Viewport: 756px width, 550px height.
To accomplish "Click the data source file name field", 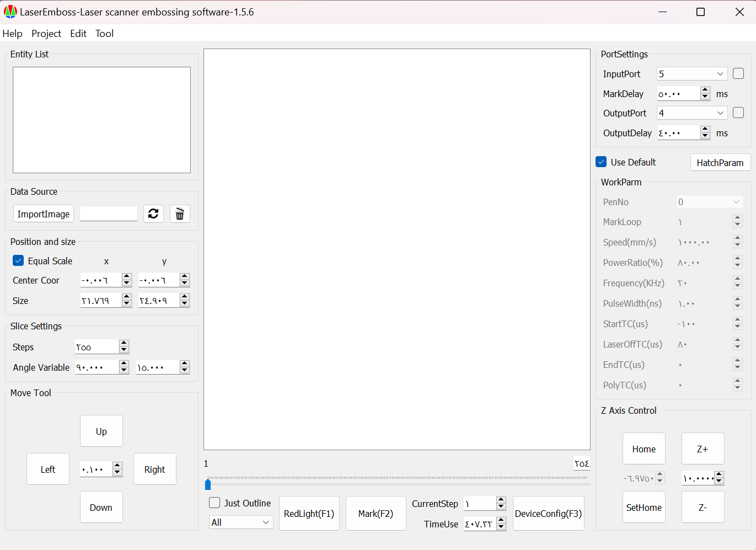I will click(109, 213).
